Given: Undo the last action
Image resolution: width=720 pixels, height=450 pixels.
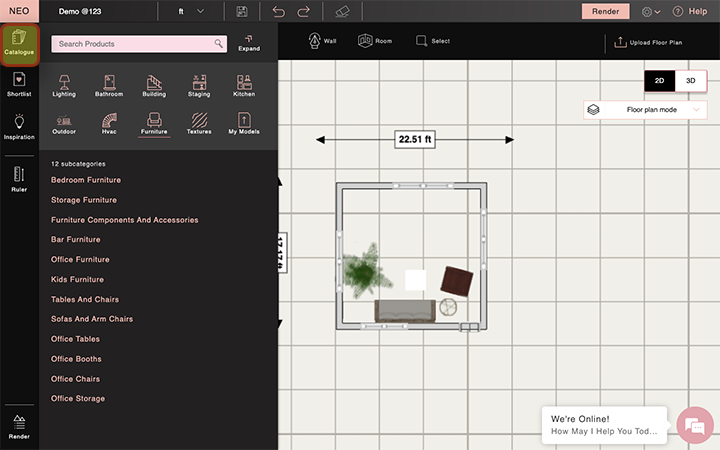Looking at the screenshot, I should [278, 11].
